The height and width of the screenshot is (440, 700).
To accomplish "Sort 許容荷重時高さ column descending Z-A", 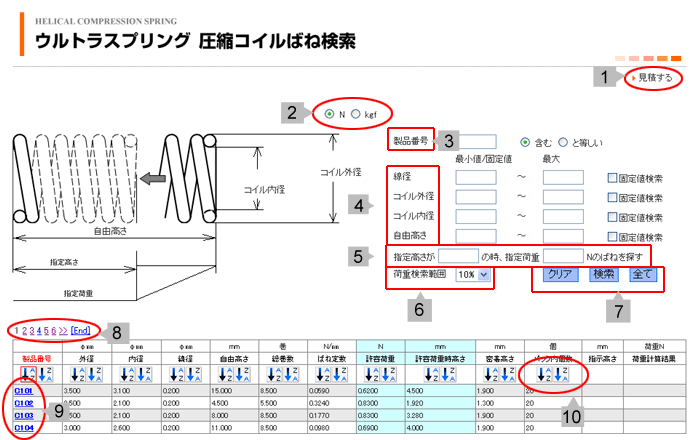I will click(449, 374).
